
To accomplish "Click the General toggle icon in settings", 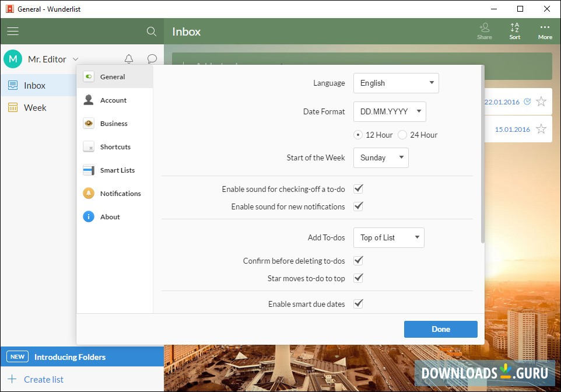I will (89, 76).
